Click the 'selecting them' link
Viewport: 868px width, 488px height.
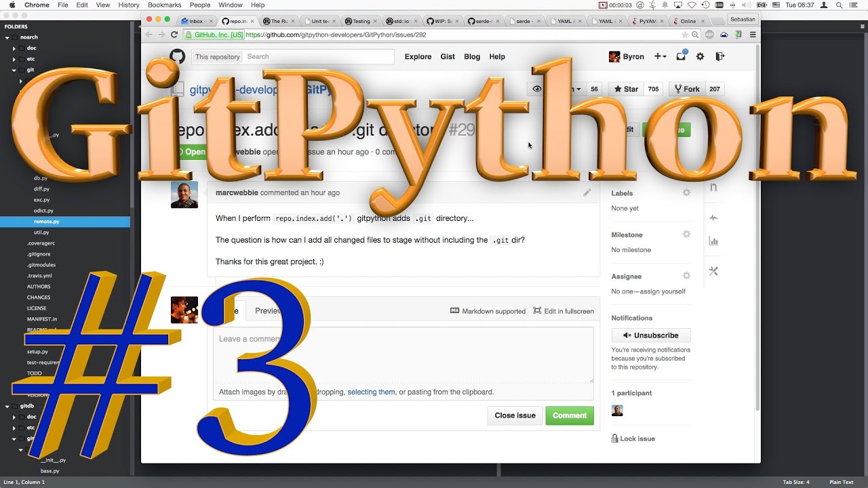[x=371, y=392]
